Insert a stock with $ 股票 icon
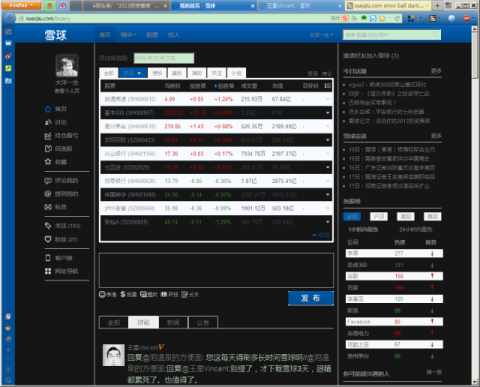Viewport: 480px width, 387px height. tap(129, 294)
